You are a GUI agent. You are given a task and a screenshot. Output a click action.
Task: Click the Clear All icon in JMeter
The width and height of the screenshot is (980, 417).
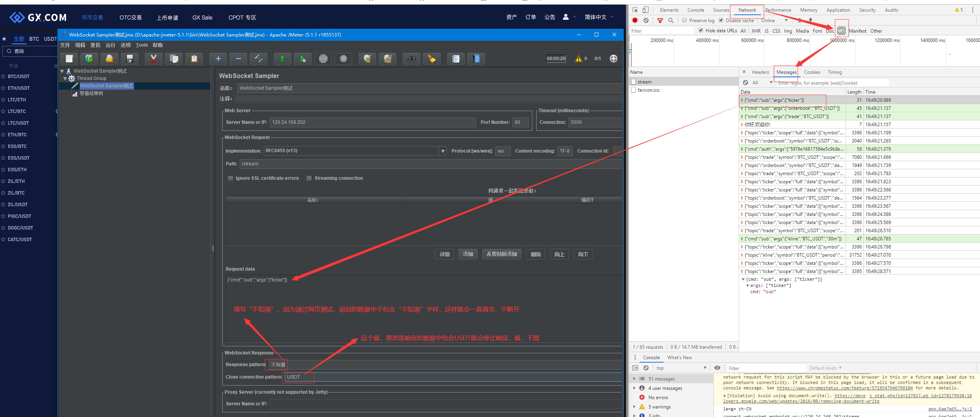(x=388, y=59)
